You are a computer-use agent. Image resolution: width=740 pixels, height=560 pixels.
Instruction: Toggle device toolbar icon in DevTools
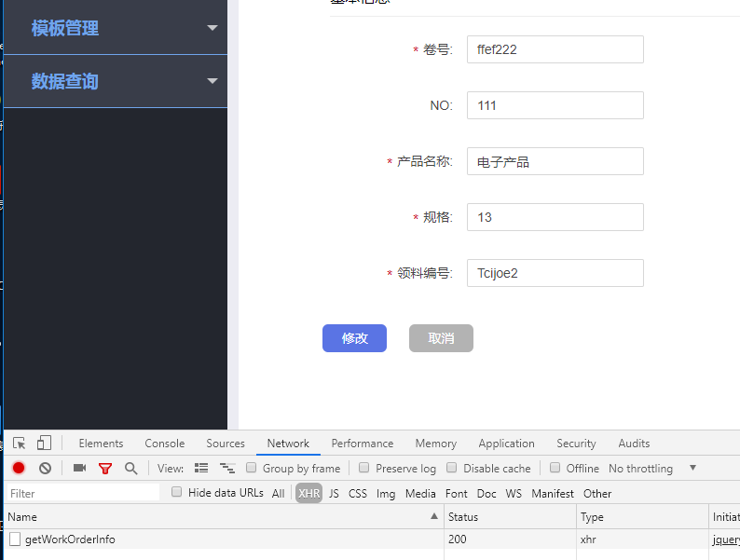44,443
